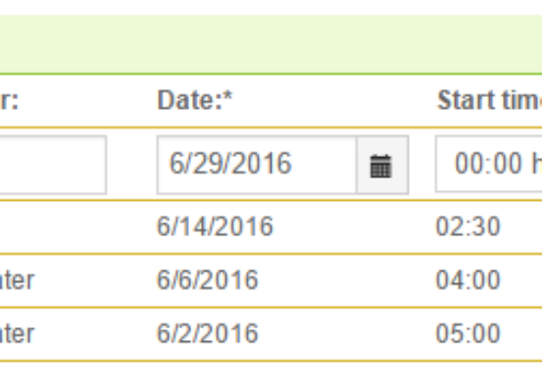Focus the start time field showing 00:00

point(489,164)
